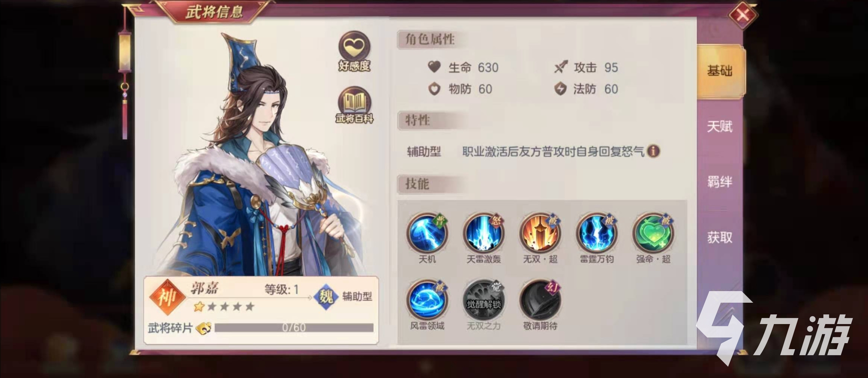Select the 风雷领域 skill icon

[x=427, y=300]
